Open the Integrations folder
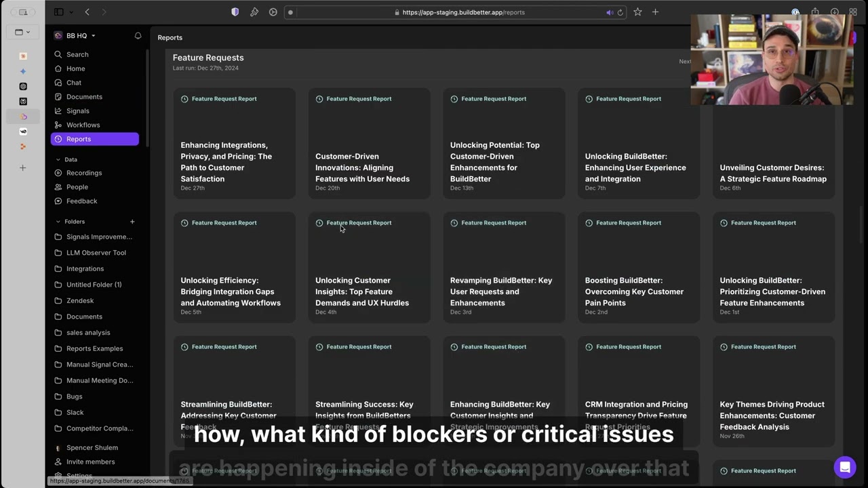Viewport: 868px width, 488px height. click(95, 269)
